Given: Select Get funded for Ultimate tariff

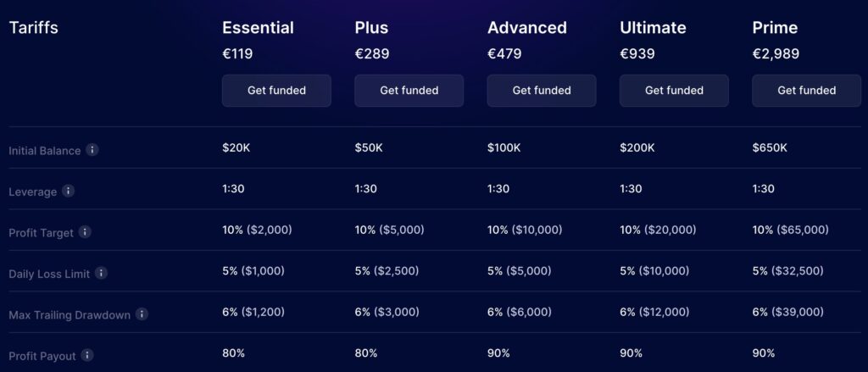Looking at the screenshot, I should coord(674,91).
